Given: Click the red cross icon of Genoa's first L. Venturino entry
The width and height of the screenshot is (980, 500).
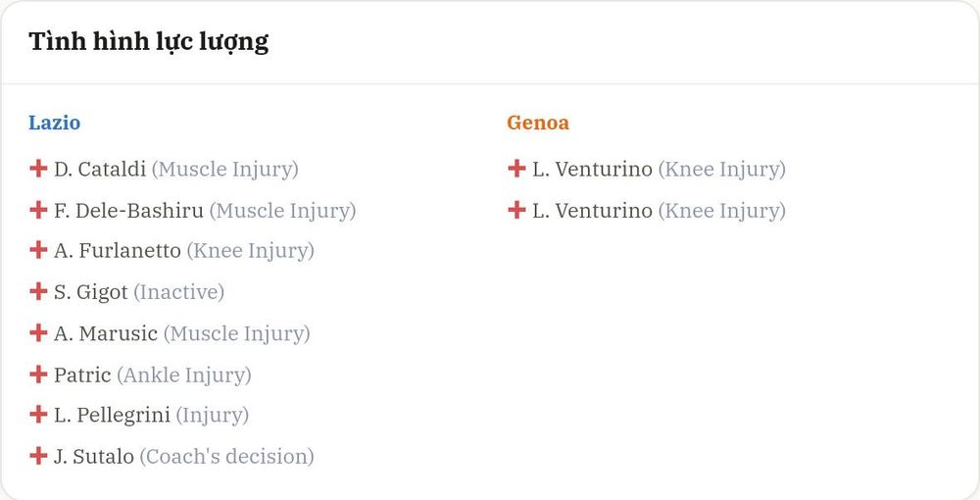Looking at the screenshot, I should click(x=516, y=168).
